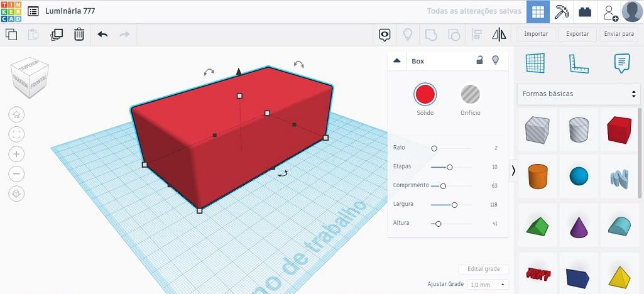Click the Show all lightbulb icon
The image size is (644, 294).
pos(407,35)
